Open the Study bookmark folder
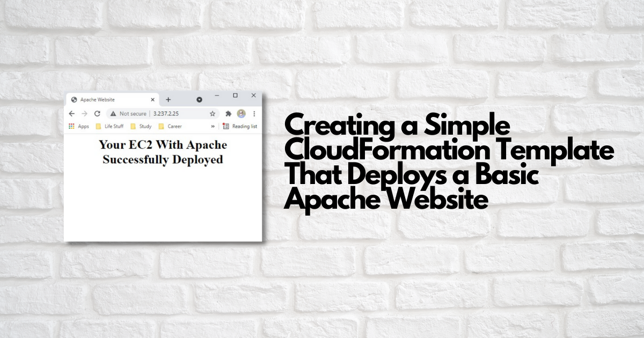 [x=141, y=127]
